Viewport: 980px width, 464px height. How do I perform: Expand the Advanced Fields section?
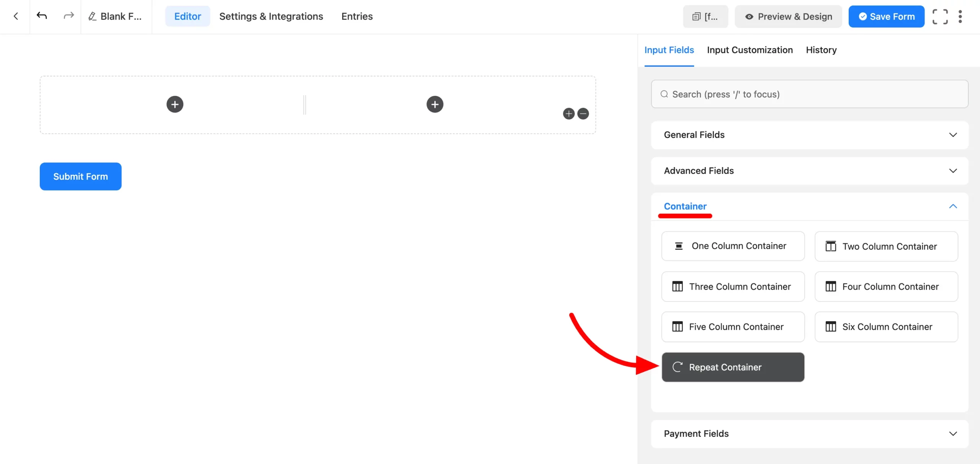(x=809, y=171)
